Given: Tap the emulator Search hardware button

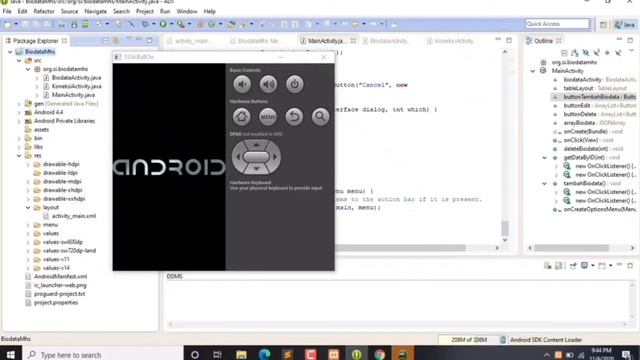Looking at the screenshot, I should click(320, 117).
